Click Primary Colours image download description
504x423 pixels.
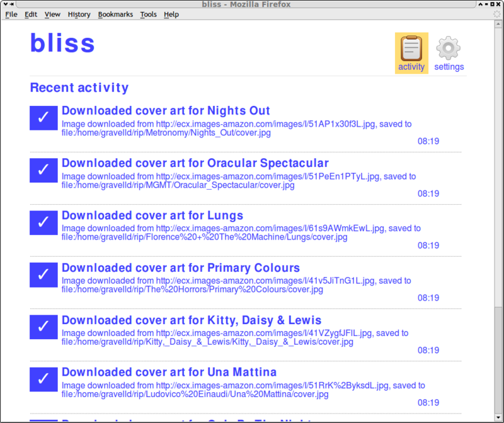coord(236,285)
